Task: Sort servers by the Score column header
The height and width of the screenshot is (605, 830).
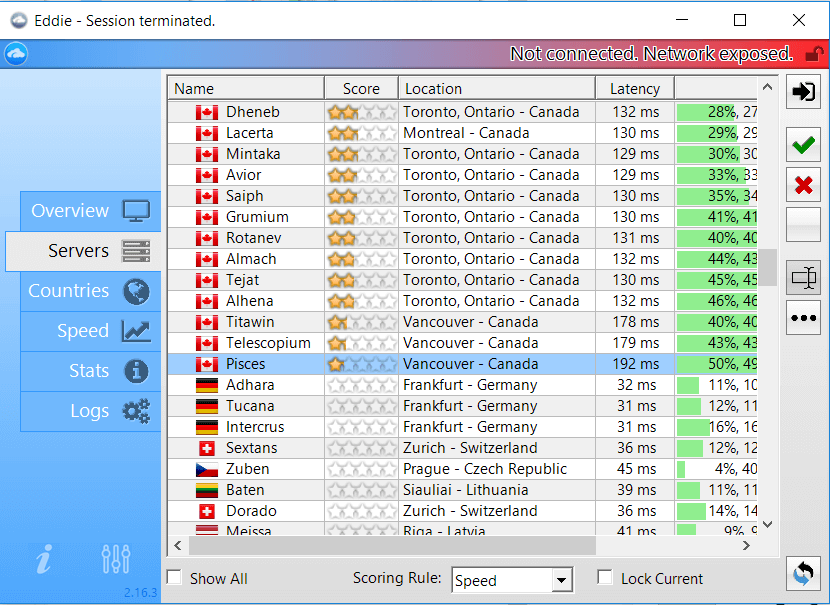Action: [362, 88]
